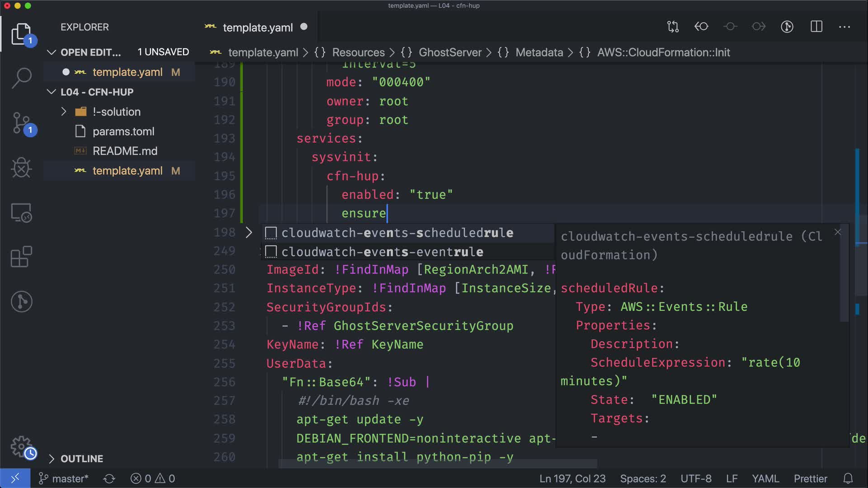Image resolution: width=868 pixels, height=488 pixels.
Task: Select the template.yaml editor tab
Action: pos(258,28)
